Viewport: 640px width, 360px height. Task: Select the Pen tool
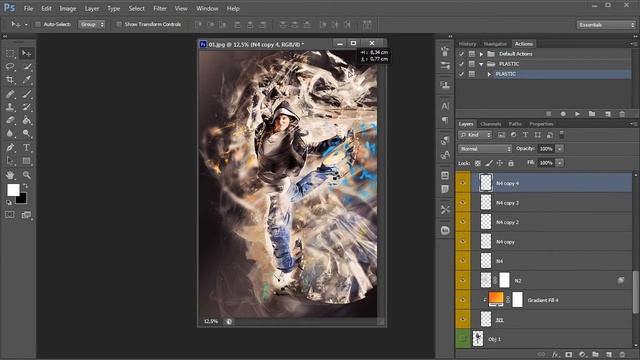click(10, 147)
